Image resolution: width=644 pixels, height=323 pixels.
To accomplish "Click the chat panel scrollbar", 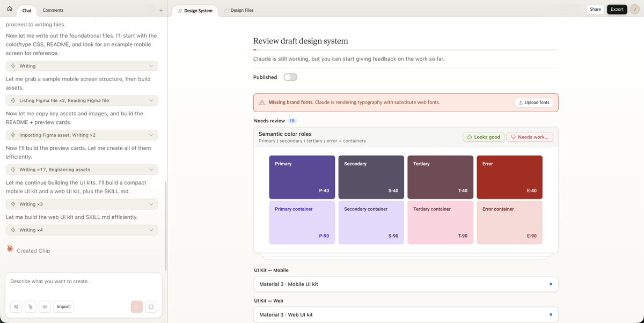I will coord(165,225).
